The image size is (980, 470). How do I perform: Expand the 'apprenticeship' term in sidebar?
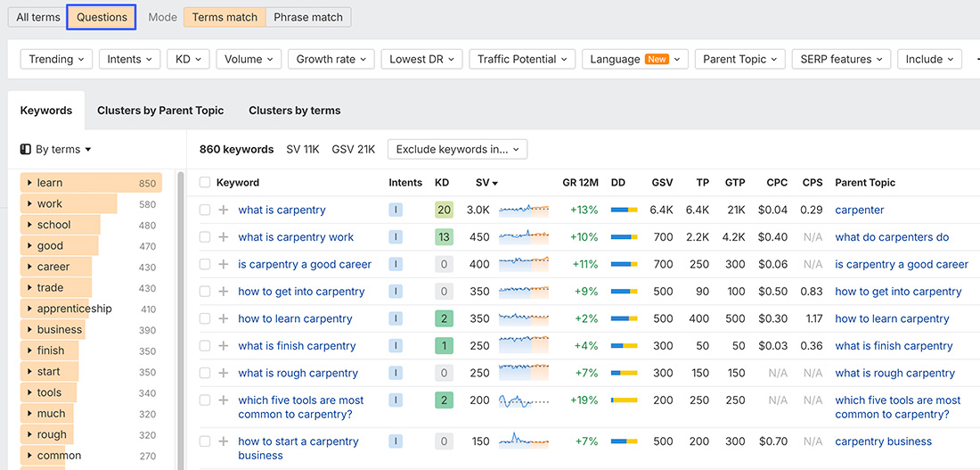pos(29,309)
